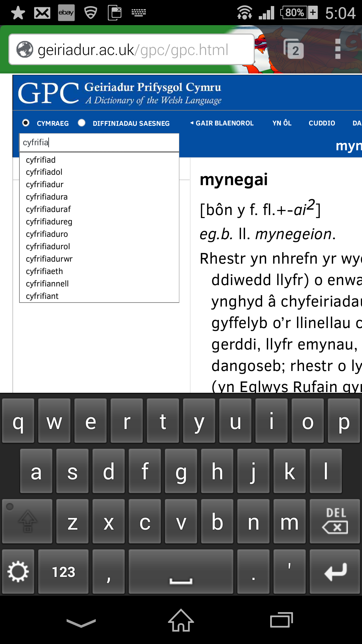Select 'cyfrifiadol' suggestion entry
The image size is (362, 644).
pos(44,172)
